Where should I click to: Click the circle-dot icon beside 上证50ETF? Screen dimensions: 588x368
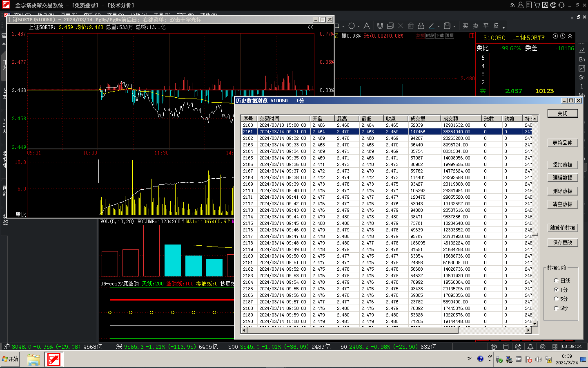coord(555,36)
